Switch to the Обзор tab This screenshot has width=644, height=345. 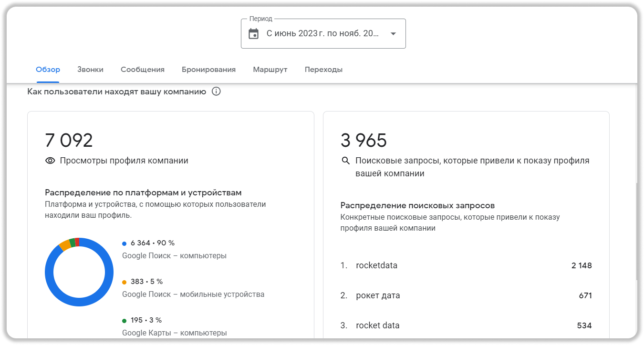(x=48, y=70)
